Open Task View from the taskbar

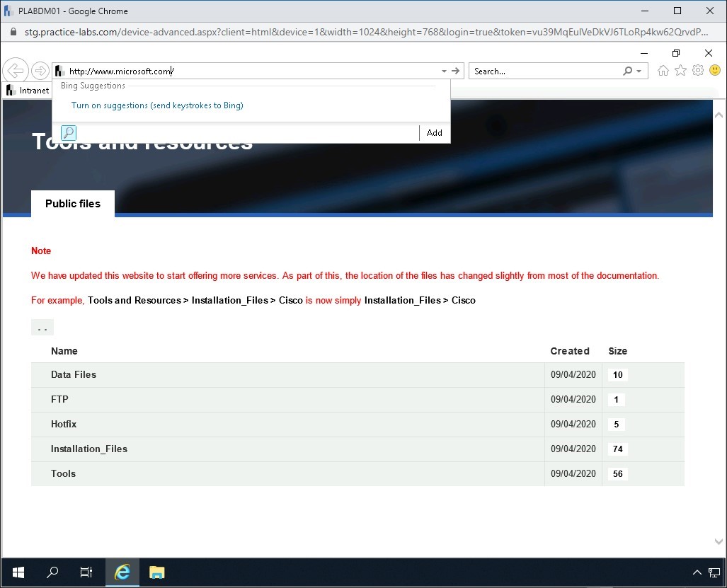click(86, 572)
